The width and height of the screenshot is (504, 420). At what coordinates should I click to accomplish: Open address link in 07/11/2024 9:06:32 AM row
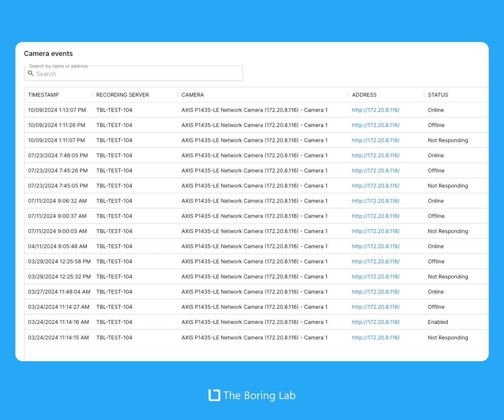(x=376, y=201)
